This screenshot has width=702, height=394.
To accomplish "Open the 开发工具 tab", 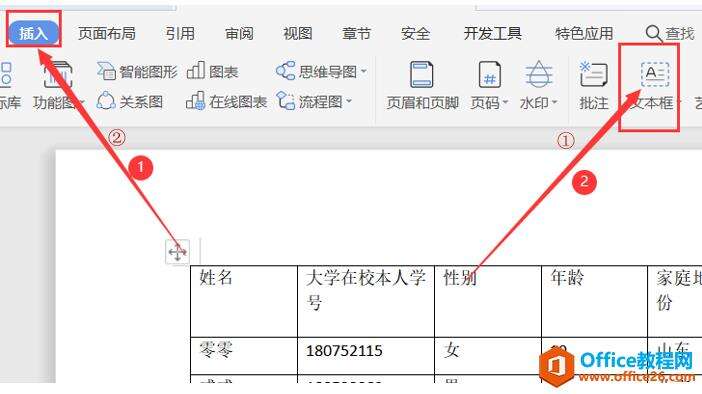I will 492,34.
